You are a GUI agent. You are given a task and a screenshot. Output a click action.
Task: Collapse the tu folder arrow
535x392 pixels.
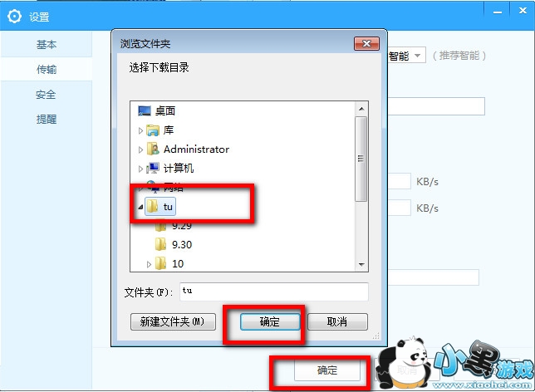[x=140, y=207]
